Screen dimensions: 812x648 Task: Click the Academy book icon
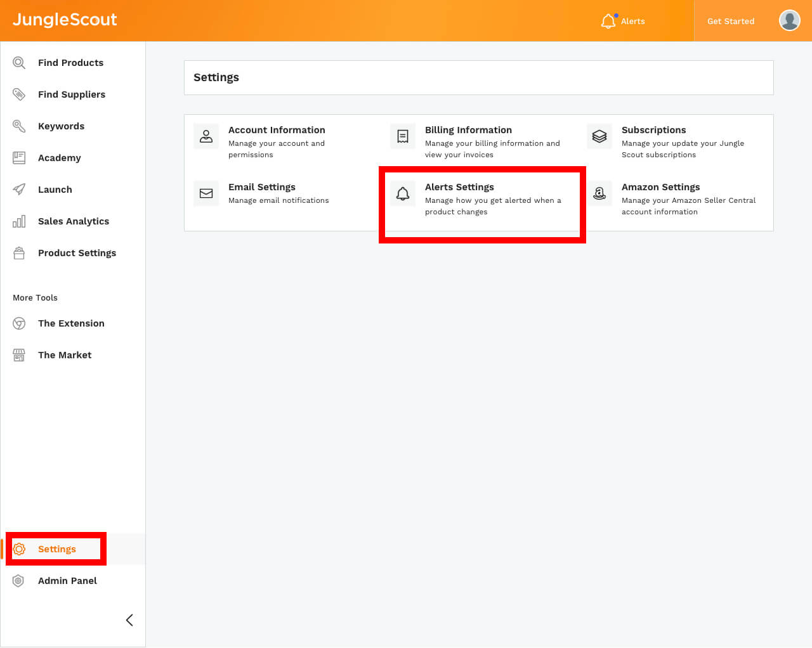click(x=19, y=158)
